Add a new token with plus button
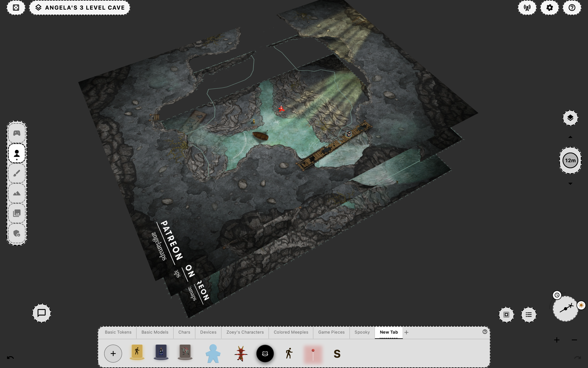588x368 pixels. (113, 353)
